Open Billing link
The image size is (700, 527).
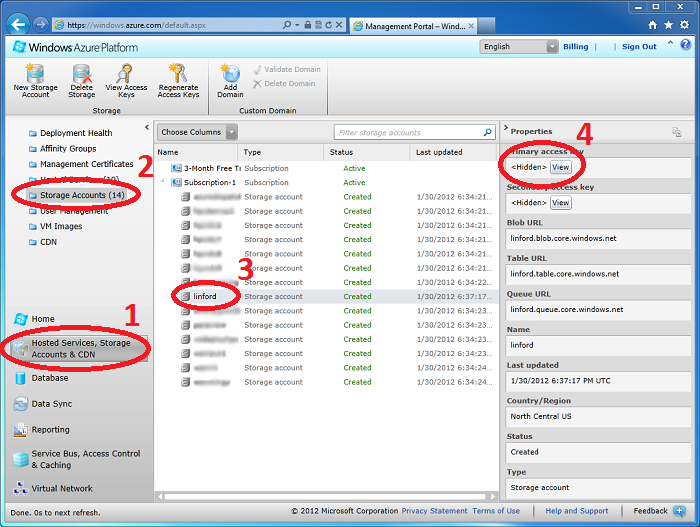tap(575, 46)
